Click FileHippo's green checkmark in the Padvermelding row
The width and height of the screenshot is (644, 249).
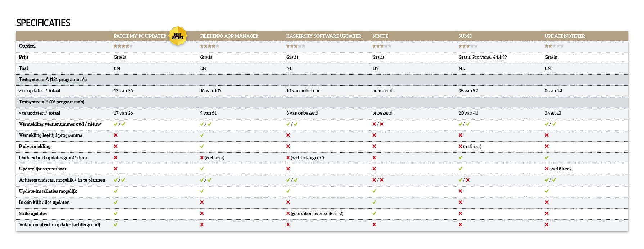(x=202, y=146)
